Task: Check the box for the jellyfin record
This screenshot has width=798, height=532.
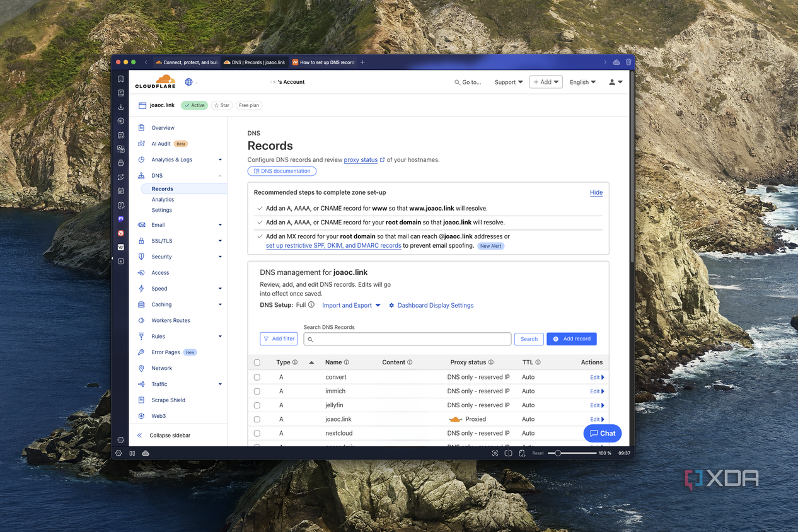Action: tap(257, 405)
